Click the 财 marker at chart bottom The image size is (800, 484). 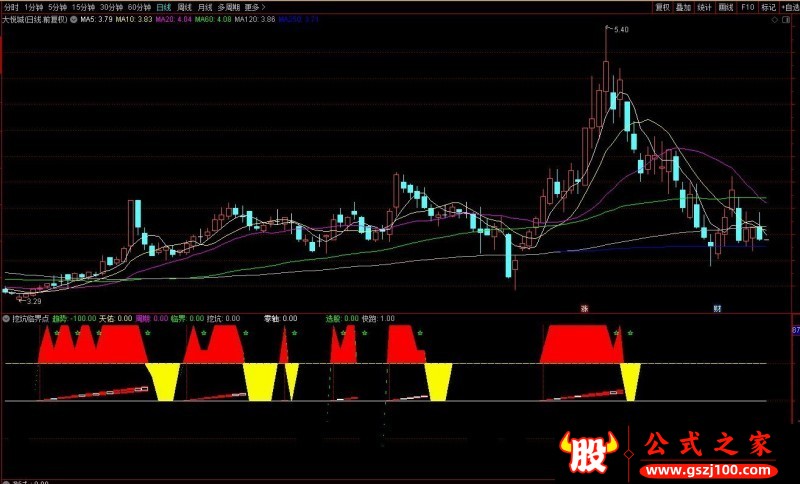tap(717, 309)
